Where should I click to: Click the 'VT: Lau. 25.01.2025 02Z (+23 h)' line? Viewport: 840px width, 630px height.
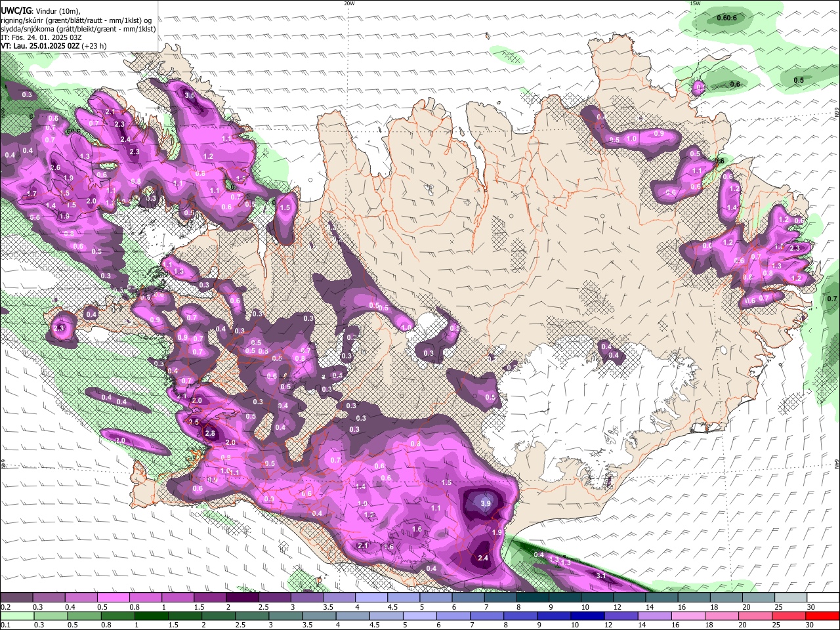click(x=54, y=46)
